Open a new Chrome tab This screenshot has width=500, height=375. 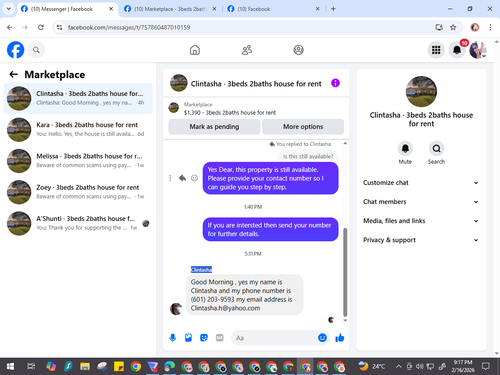tap(333, 9)
